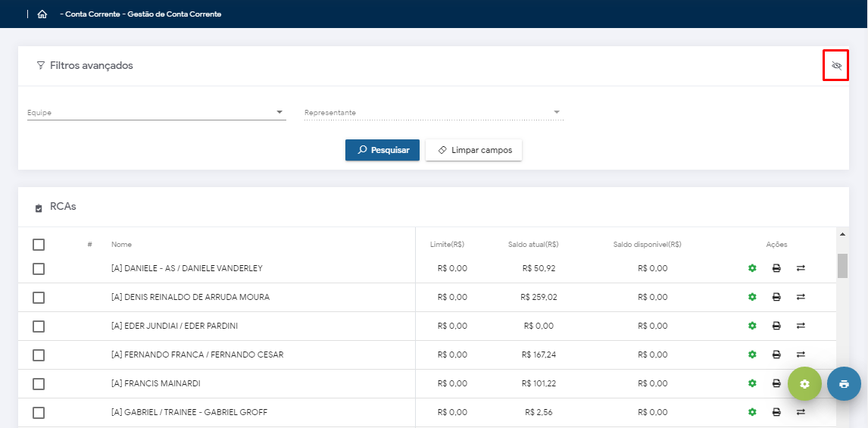Click the blue floating print button
The height and width of the screenshot is (428, 868).
pyautogui.click(x=844, y=384)
